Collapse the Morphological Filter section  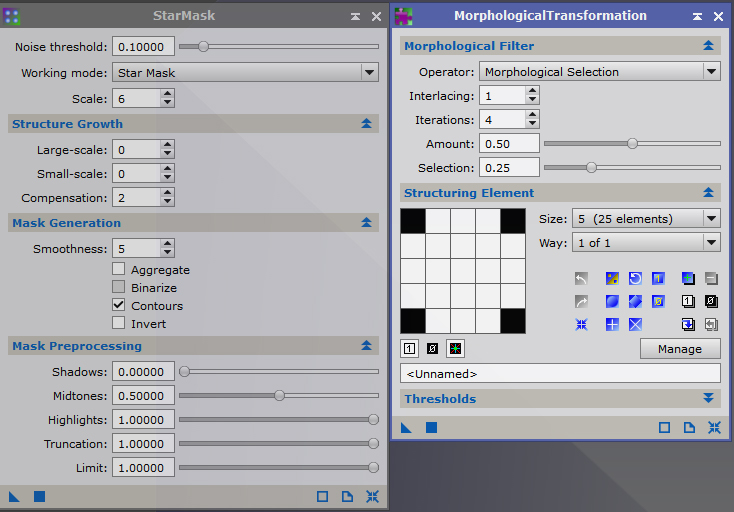tap(709, 46)
